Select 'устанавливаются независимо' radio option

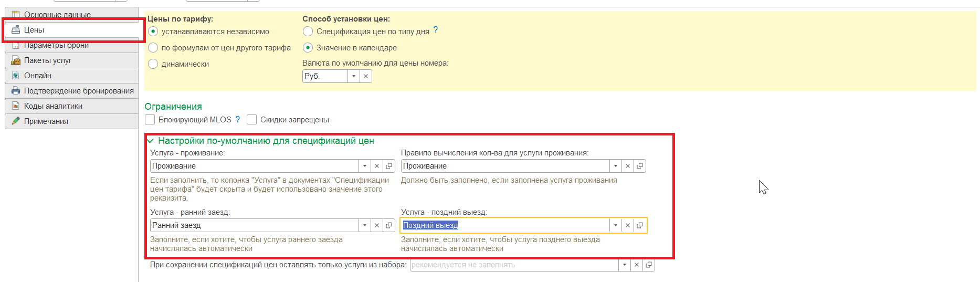tap(153, 32)
